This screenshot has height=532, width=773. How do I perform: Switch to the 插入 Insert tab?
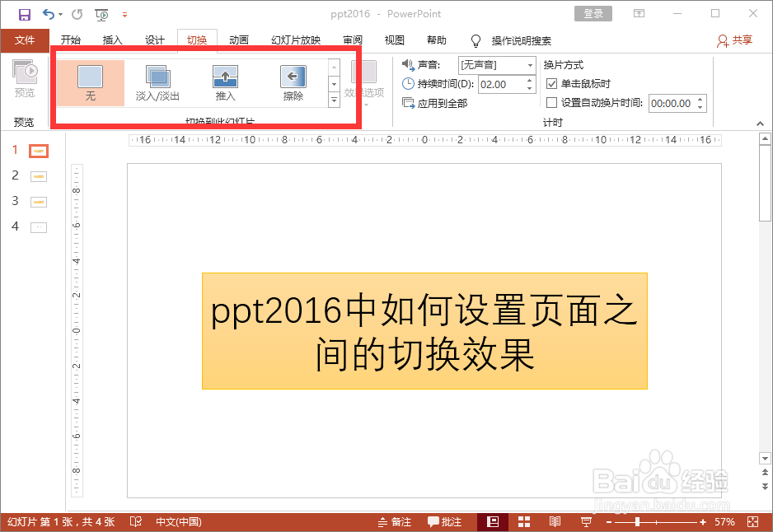(x=112, y=40)
